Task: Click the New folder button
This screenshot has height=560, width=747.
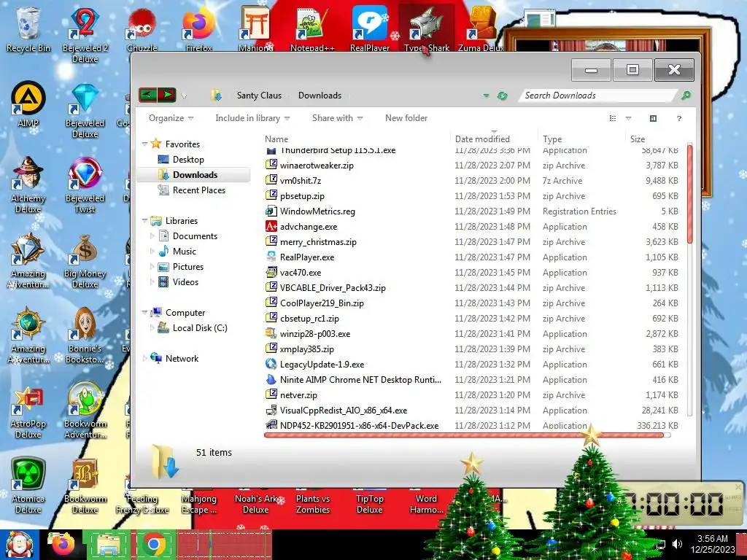Action: point(406,118)
